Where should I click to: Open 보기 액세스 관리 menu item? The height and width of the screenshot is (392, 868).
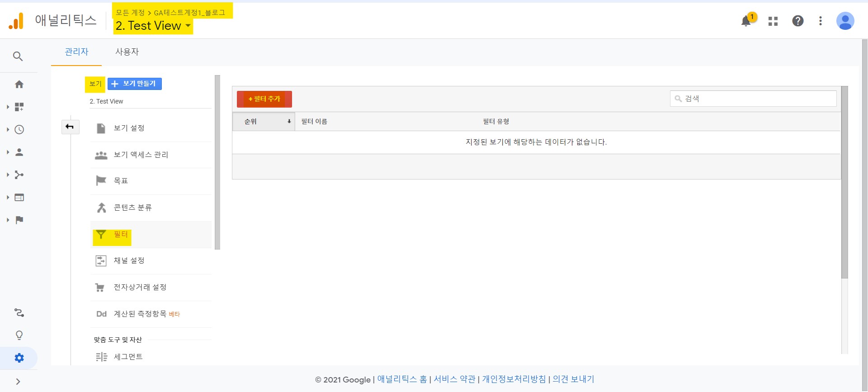pyautogui.click(x=151, y=155)
